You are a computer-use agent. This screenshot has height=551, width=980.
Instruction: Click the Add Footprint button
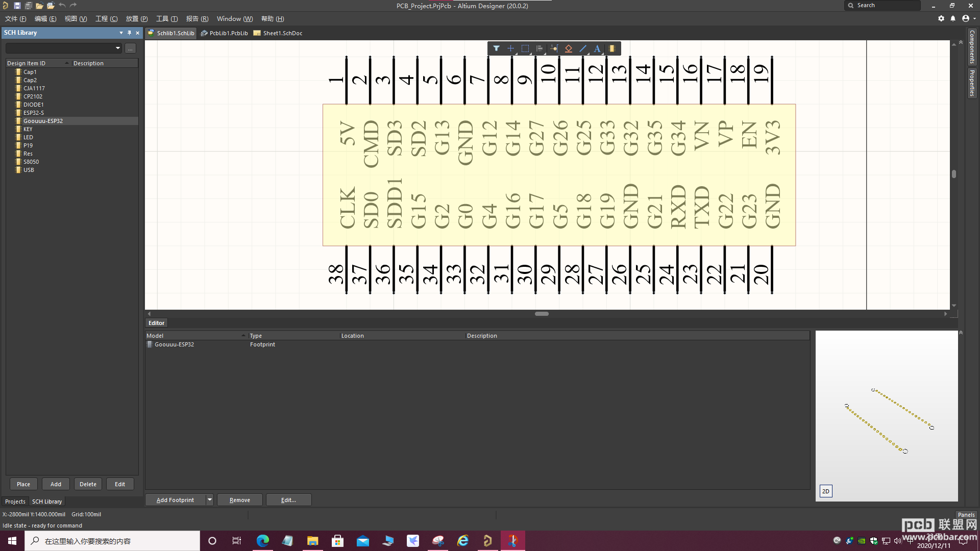click(175, 500)
